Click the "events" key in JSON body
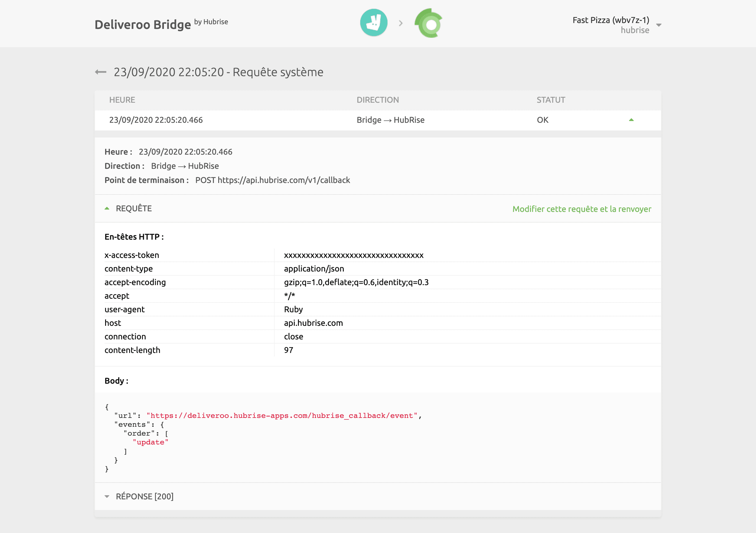Image resolution: width=756 pixels, height=533 pixels. [x=132, y=424]
